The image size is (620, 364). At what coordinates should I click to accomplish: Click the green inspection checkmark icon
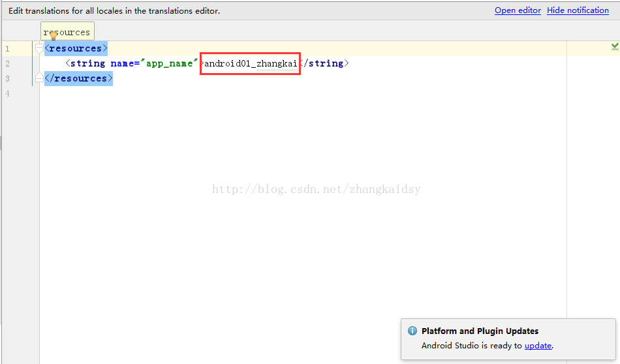click(615, 47)
